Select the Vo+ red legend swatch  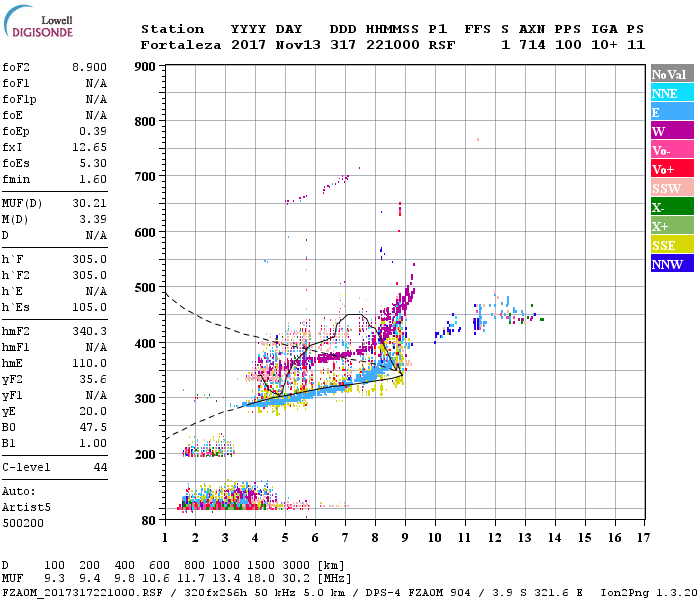click(x=672, y=169)
